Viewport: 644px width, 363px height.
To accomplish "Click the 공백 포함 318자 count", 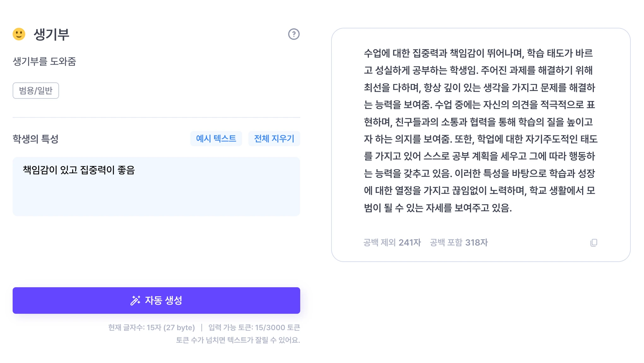I will coord(459,242).
